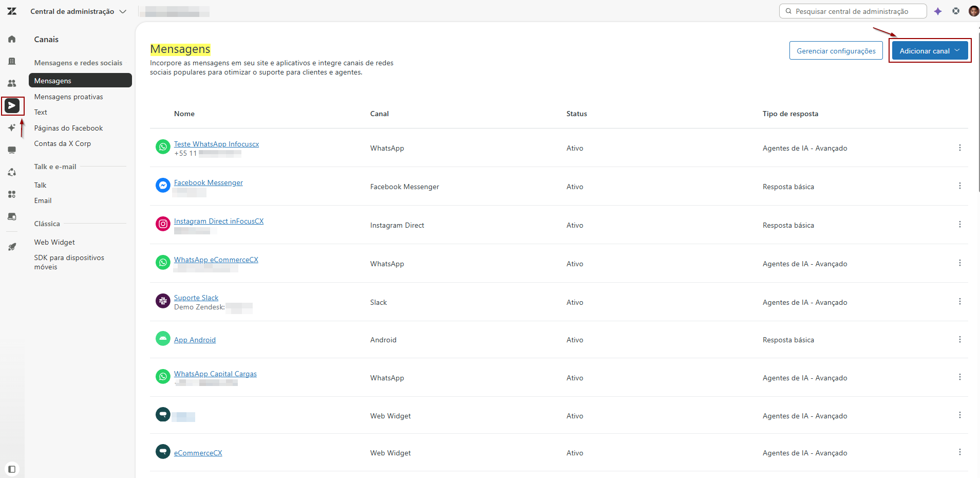Open options menu for the unnamed Web Widget row
The width and height of the screenshot is (980, 478).
pos(959,415)
